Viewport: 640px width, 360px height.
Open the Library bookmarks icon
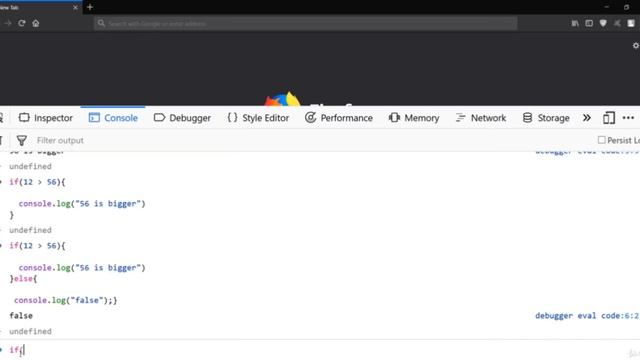[x=575, y=24]
